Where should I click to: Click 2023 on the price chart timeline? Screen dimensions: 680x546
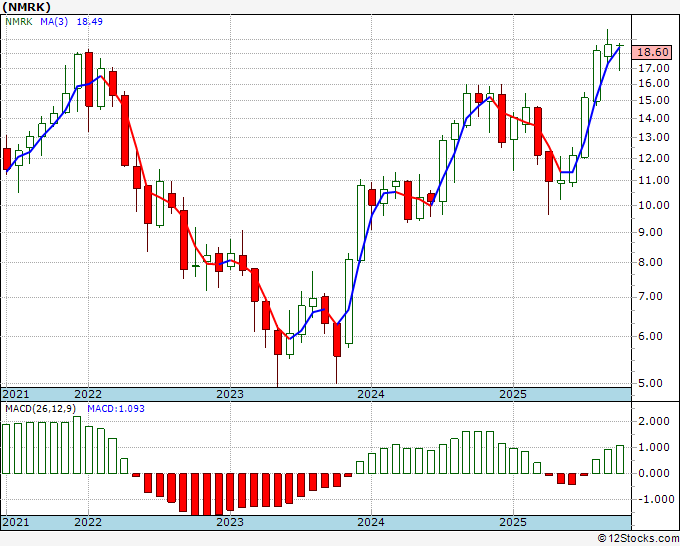[x=230, y=394]
